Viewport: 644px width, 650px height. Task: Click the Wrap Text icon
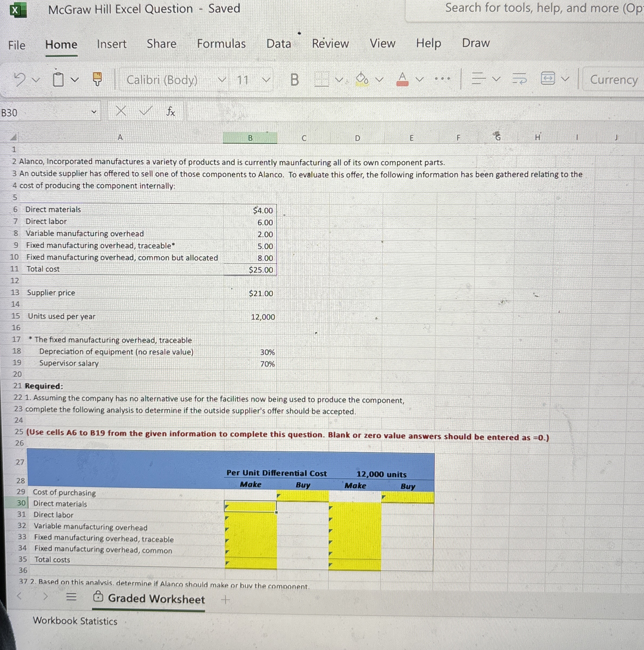click(x=520, y=79)
